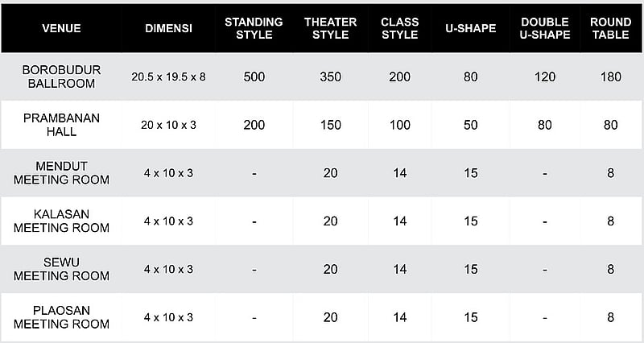The image size is (644, 343).
Task: Click the VENUE column header
Action: [61, 28]
